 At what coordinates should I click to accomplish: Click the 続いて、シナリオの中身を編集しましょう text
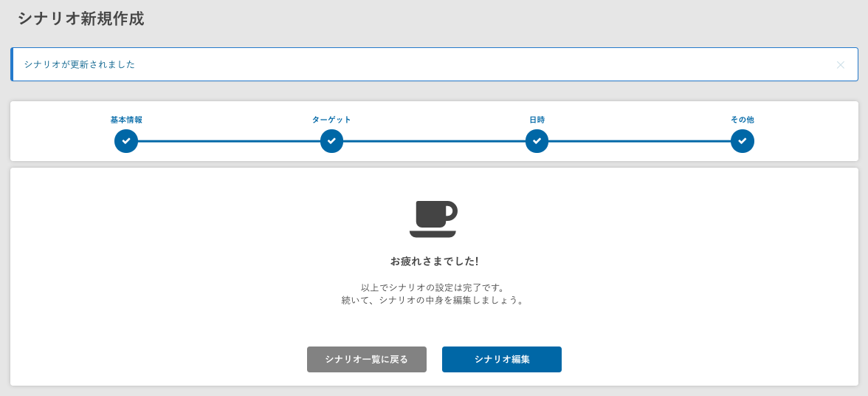[x=434, y=301]
